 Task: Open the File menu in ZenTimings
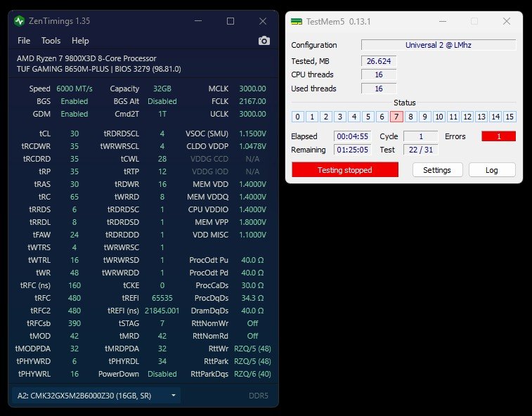click(x=24, y=41)
